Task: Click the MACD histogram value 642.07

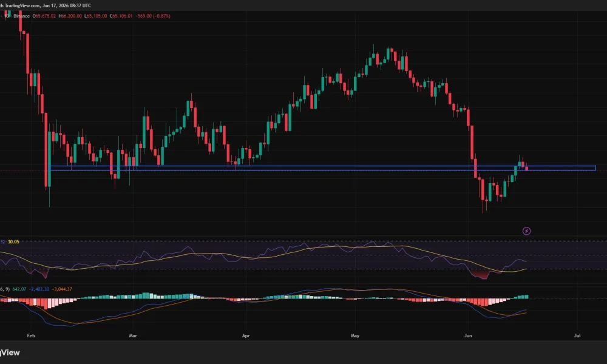Action: click(x=19, y=289)
